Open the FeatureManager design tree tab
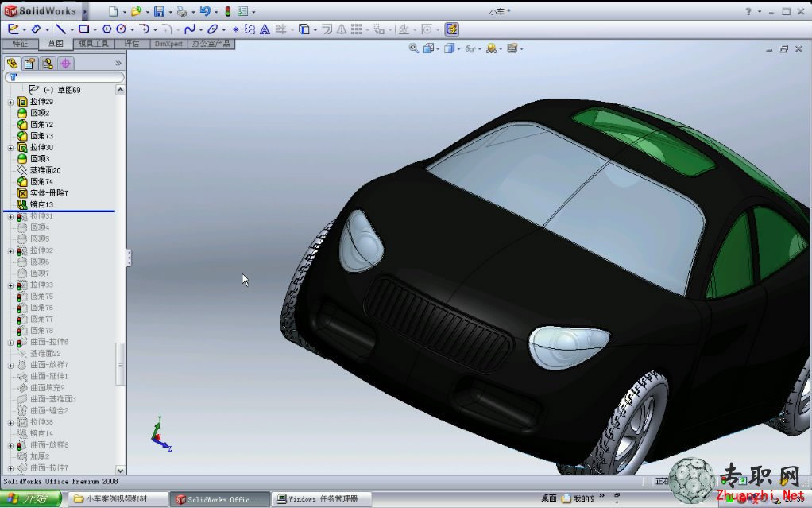Image resolution: width=812 pixels, height=508 pixels. point(12,64)
